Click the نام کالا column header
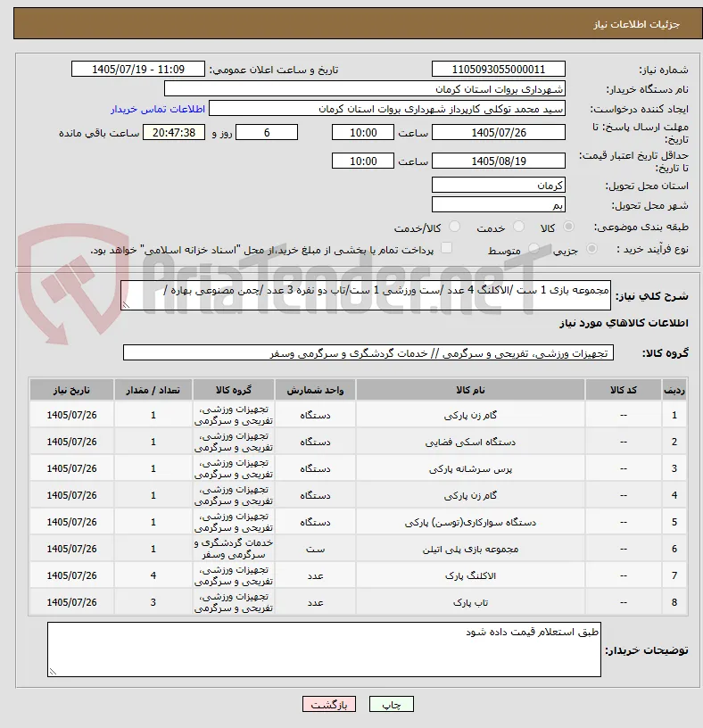 point(470,390)
